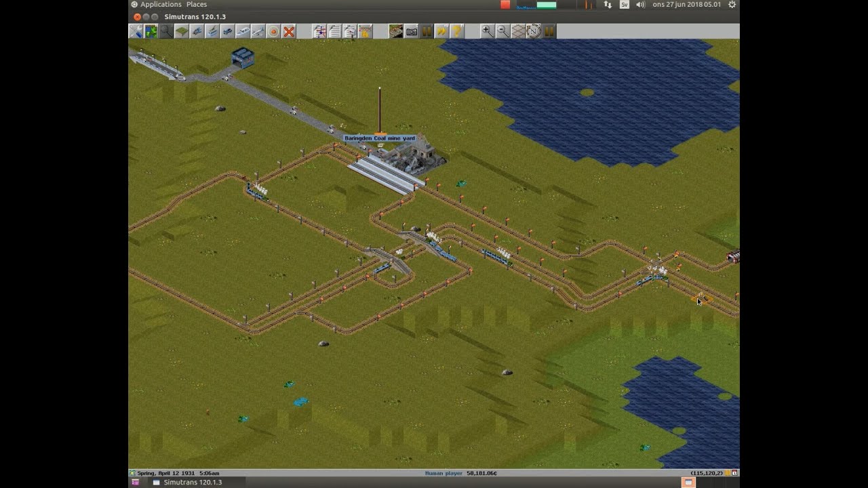Open the ship harbour tools
Image resolution: width=868 pixels, height=488 pixels.
[x=243, y=31]
